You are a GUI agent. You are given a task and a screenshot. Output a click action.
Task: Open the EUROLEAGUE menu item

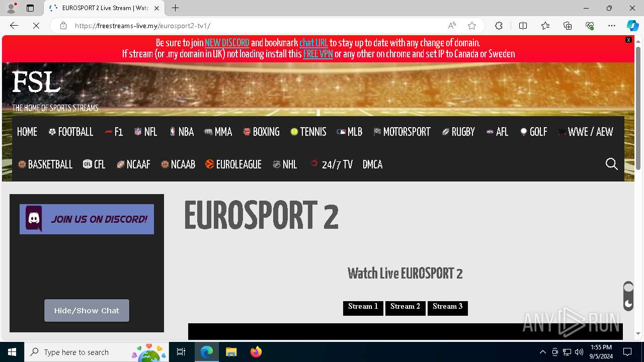pyautogui.click(x=233, y=164)
